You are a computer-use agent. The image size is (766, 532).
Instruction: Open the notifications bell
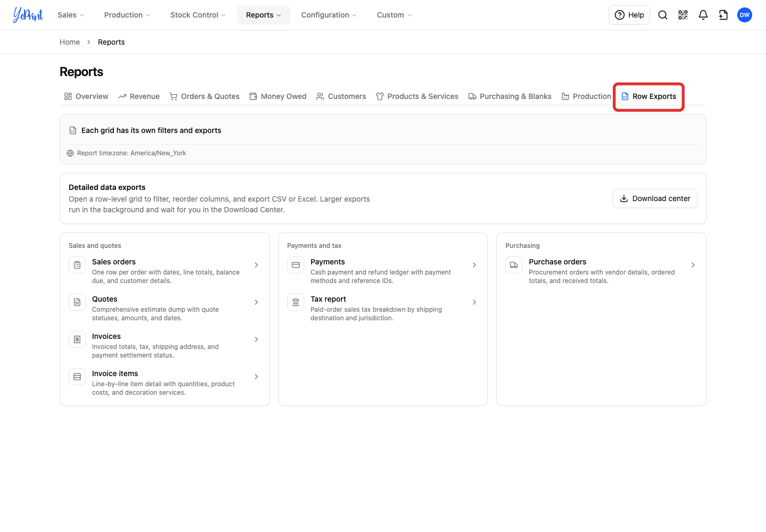coord(703,15)
